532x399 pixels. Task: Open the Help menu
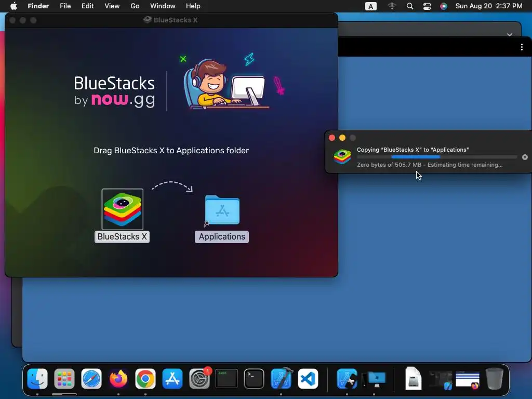click(x=193, y=6)
